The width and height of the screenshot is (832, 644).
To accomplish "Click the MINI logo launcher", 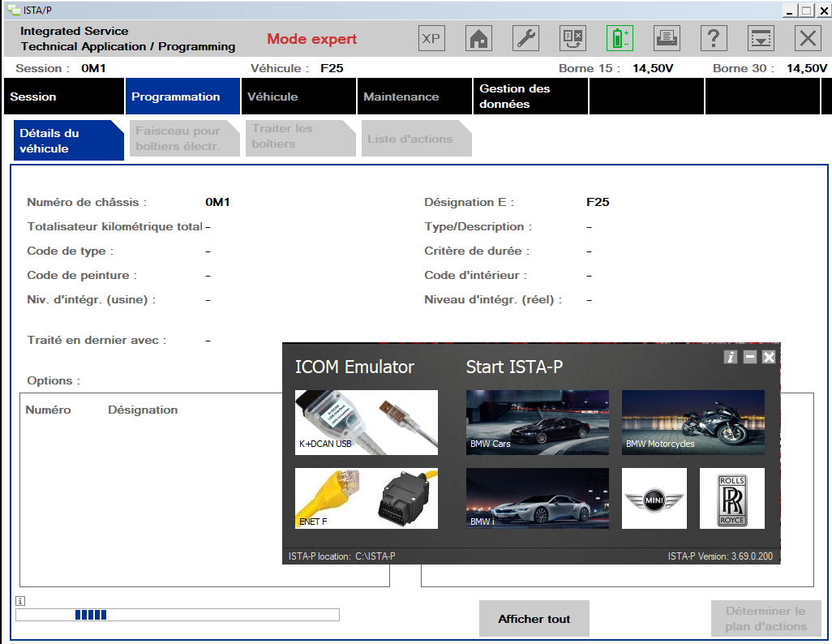I will tap(654, 498).
